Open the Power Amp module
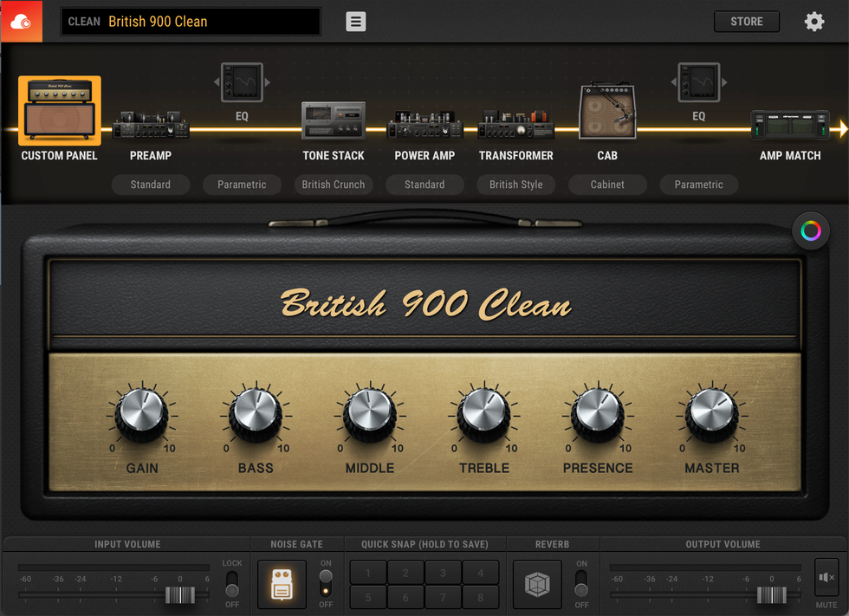Viewport: 849px width, 616px height. (424, 124)
